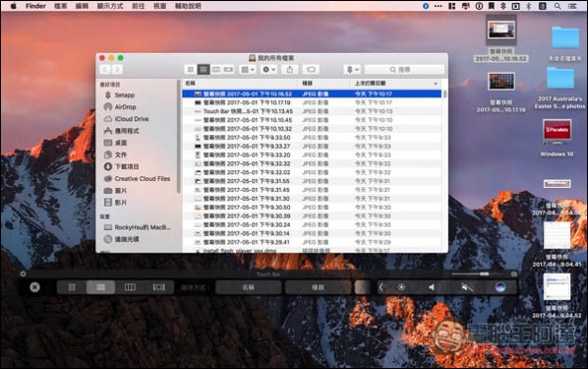Open Creative Cloud Files in sidebar

tap(138, 179)
